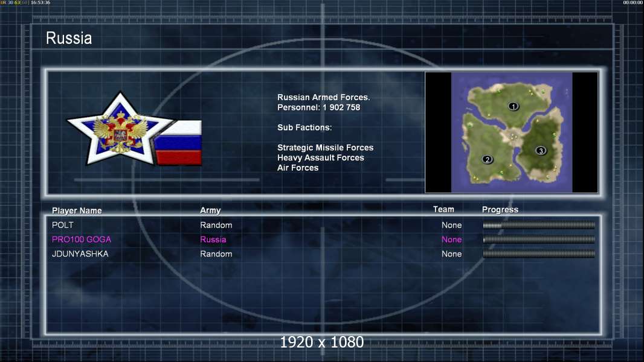
Task: Click JDUNYASHKA's team value 'None'
Action: (x=452, y=254)
